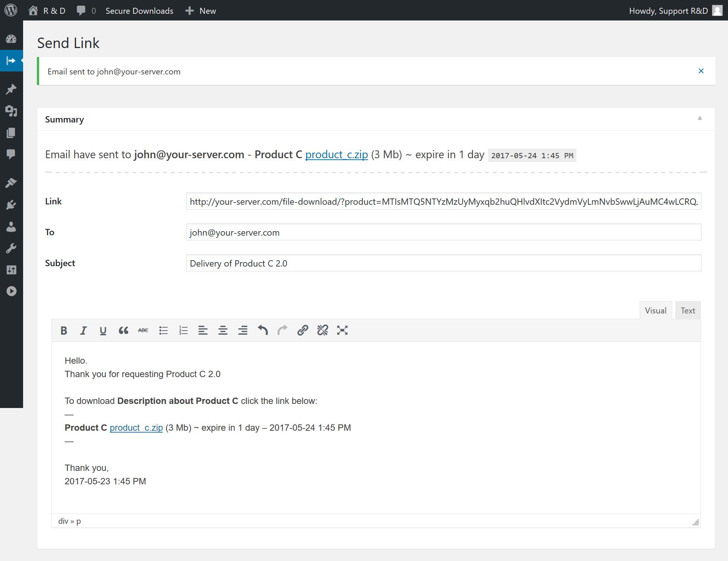
Task: Dismiss the email sent notice
Action: (x=701, y=71)
